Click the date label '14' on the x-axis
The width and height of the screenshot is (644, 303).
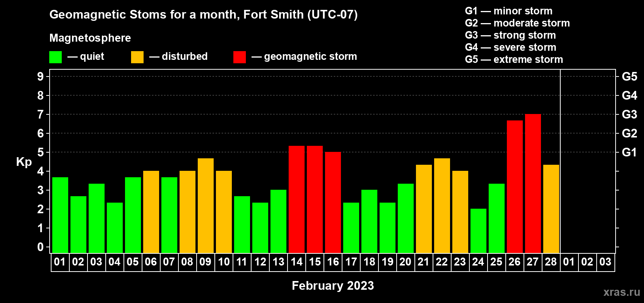[297, 262]
